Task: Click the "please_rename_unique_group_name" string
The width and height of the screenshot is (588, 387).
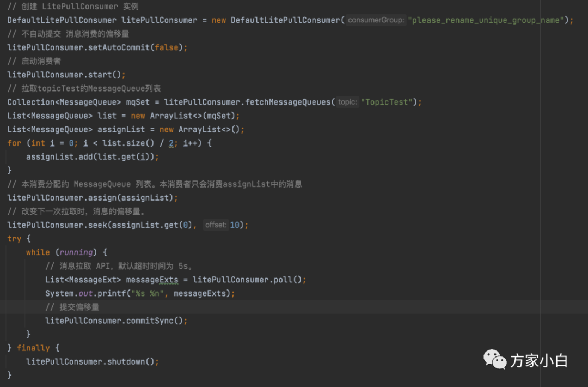Action: [x=487, y=20]
